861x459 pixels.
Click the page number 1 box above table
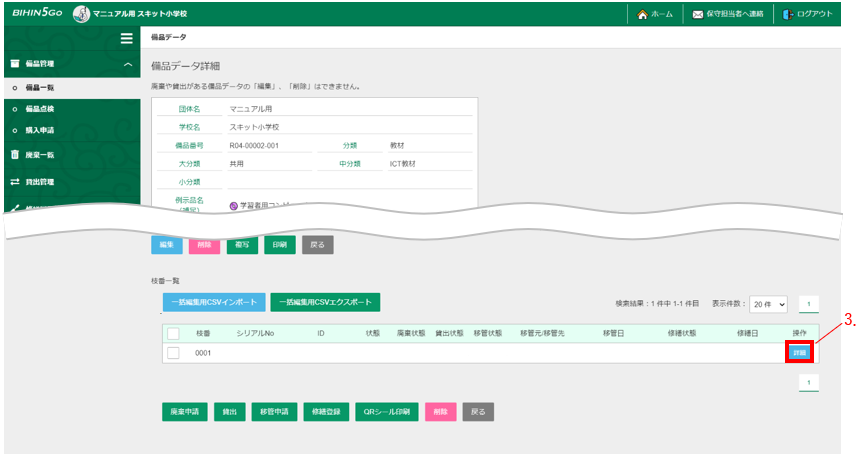pyautogui.click(x=809, y=304)
